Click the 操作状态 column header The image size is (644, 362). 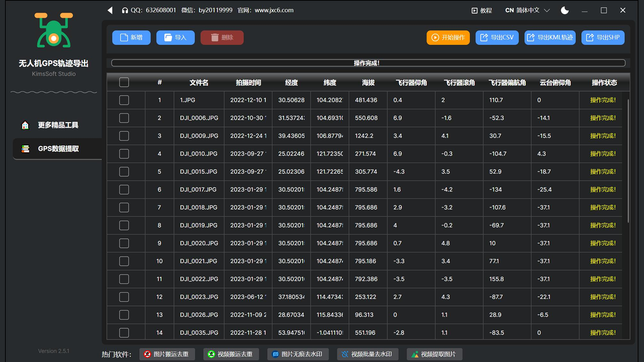[x=604, y=82]
